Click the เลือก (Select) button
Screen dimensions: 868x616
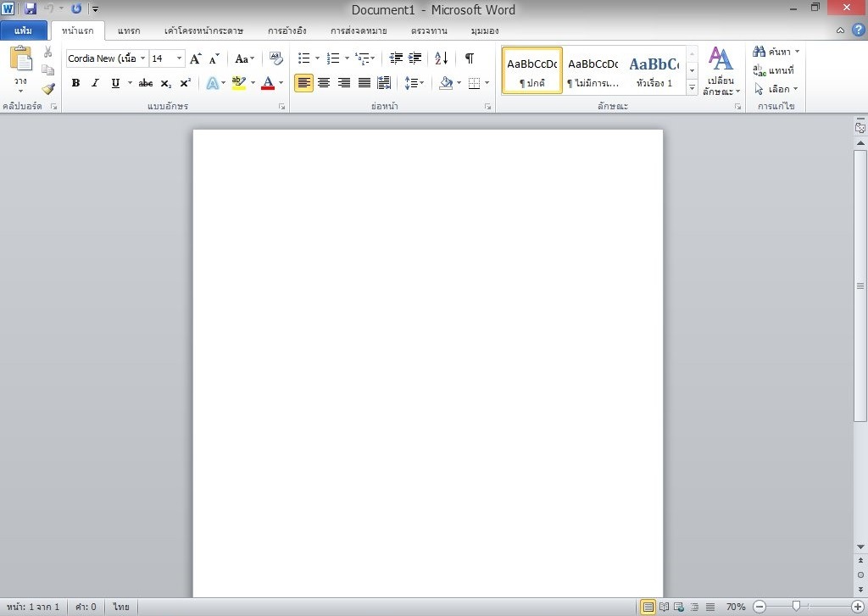coord(776,89)
